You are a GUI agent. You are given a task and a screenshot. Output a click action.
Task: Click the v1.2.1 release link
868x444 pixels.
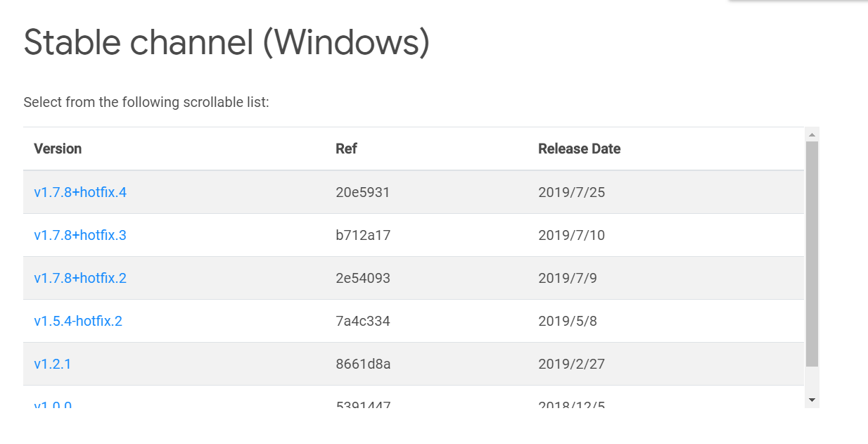53,364
